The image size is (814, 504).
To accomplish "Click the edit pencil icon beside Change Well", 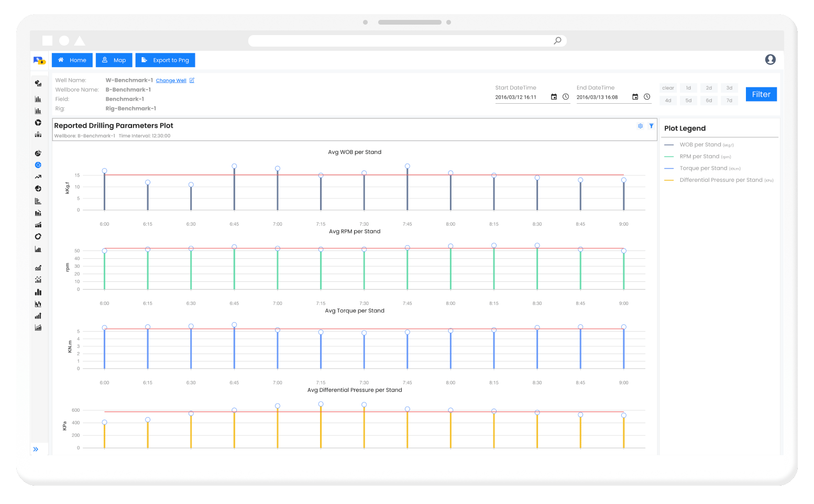I will [192, 80].
